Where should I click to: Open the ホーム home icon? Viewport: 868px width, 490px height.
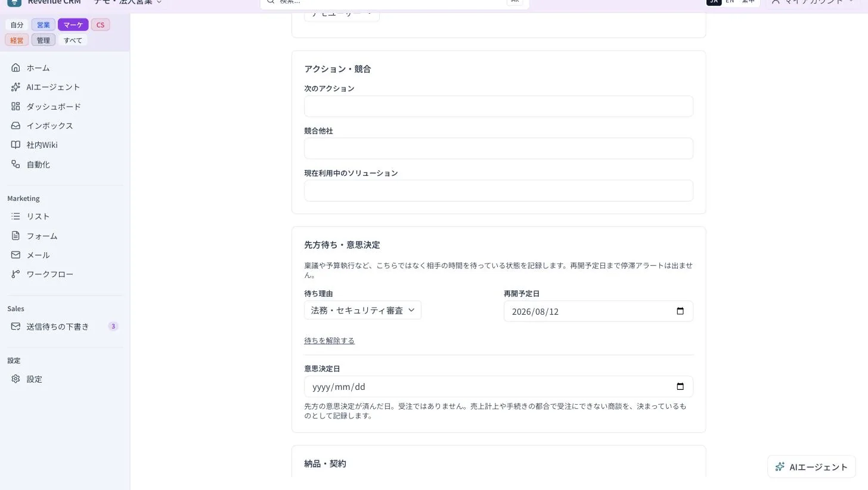(x=15, y=67)
